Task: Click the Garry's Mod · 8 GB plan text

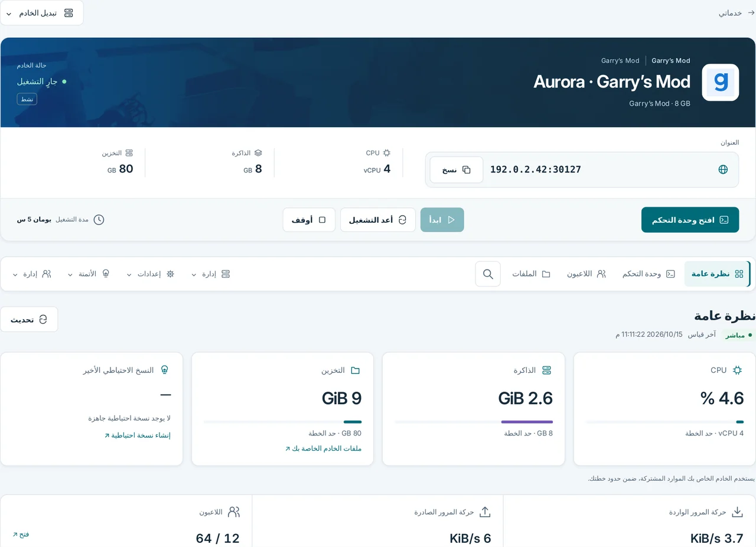Action: point(660,103)
